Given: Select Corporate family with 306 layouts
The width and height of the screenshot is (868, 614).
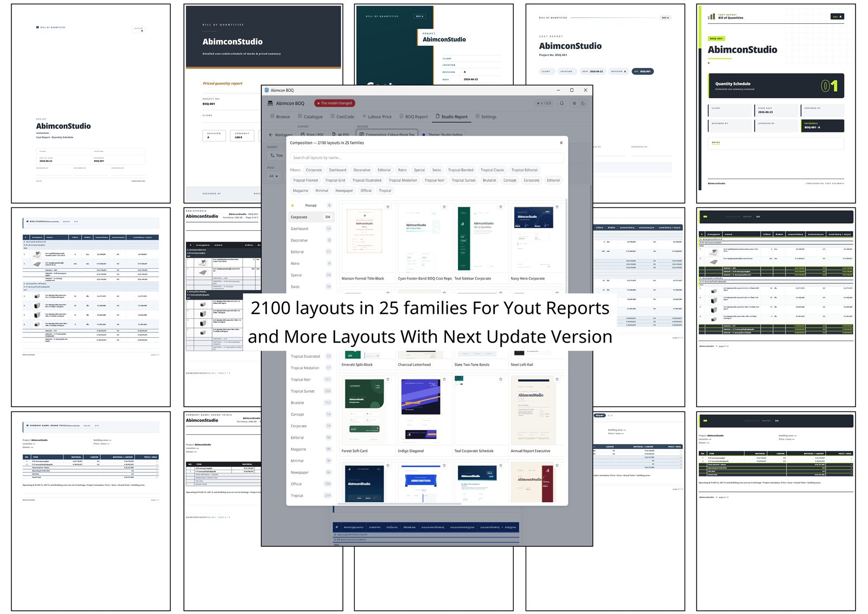Looking at the screenshot, I should [x=311, y=217].
